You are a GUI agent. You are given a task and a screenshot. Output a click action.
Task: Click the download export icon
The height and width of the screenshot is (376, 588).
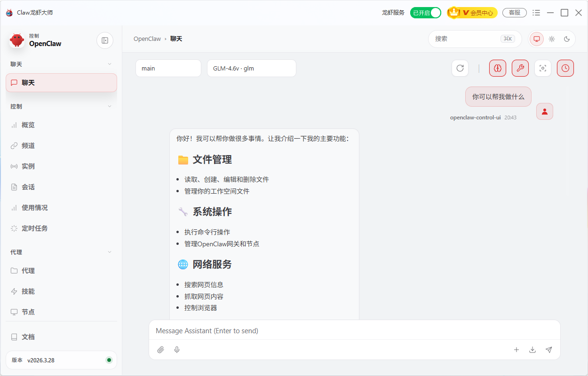point(532,350)
